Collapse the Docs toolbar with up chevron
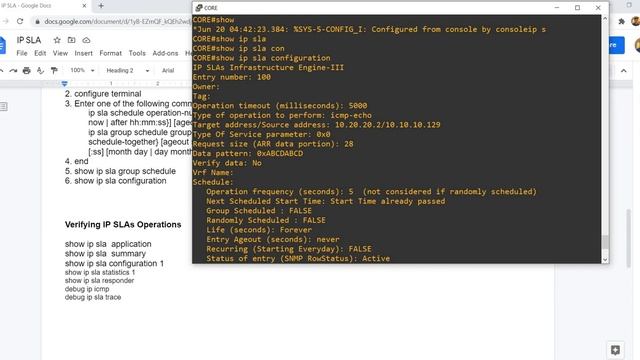The height and width of the screenshot is (360, 640). coord(624,71)
